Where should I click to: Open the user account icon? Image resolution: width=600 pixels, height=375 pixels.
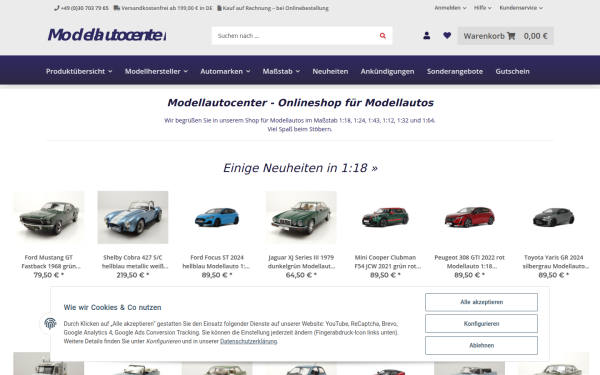[427, 36]
